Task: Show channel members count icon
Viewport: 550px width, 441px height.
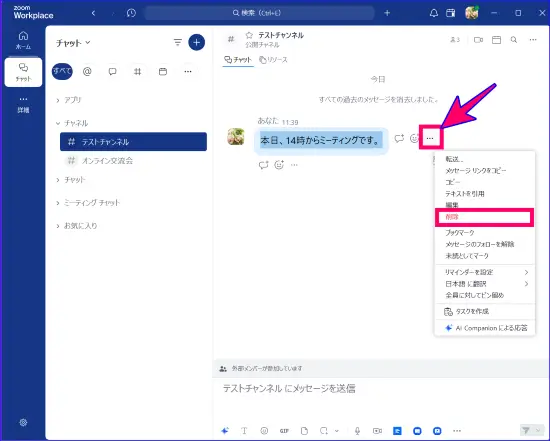Action: (455, 40)
